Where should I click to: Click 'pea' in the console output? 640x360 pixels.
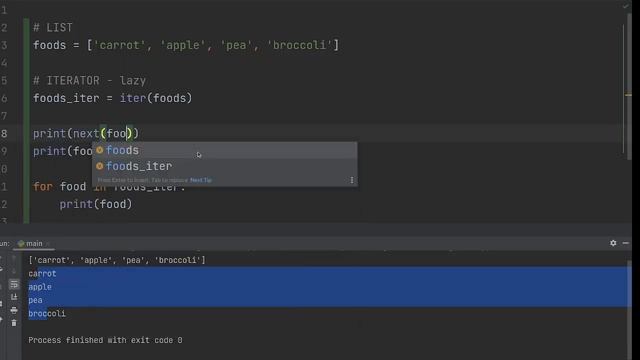pos(35,300)
